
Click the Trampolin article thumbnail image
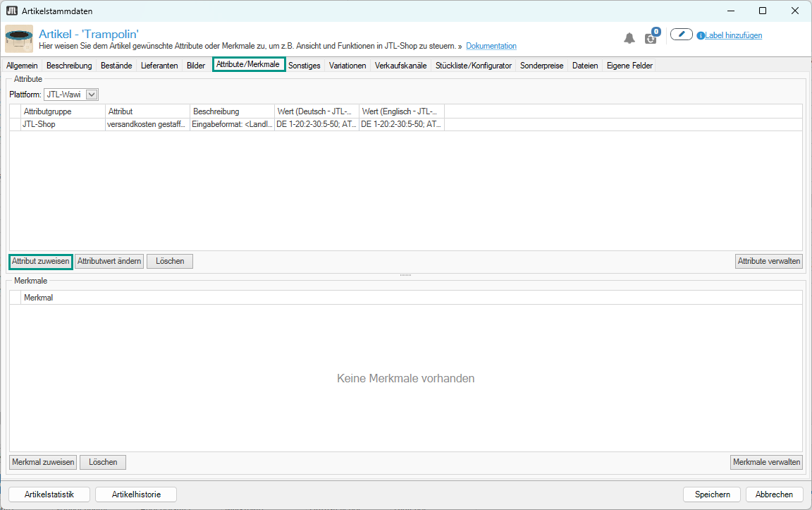pos(19,39)
